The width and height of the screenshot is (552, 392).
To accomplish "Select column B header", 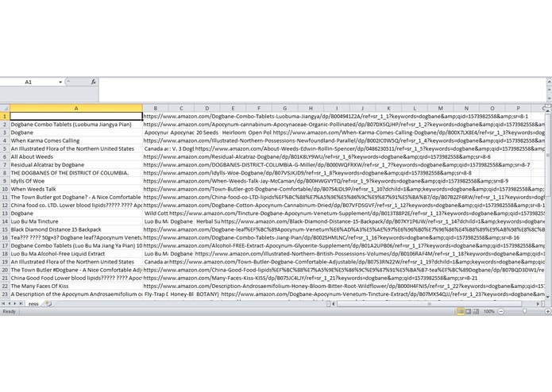I will coord(155,108).
